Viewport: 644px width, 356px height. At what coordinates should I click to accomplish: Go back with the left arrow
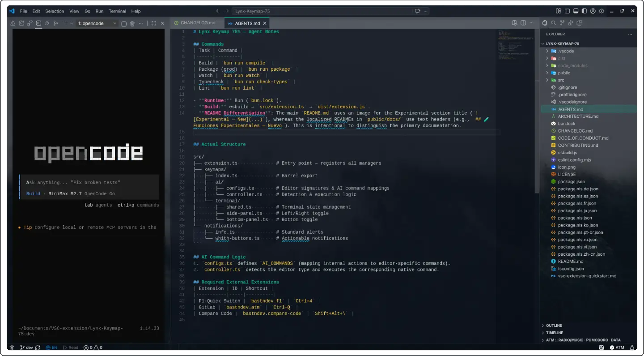click(218, 11)
